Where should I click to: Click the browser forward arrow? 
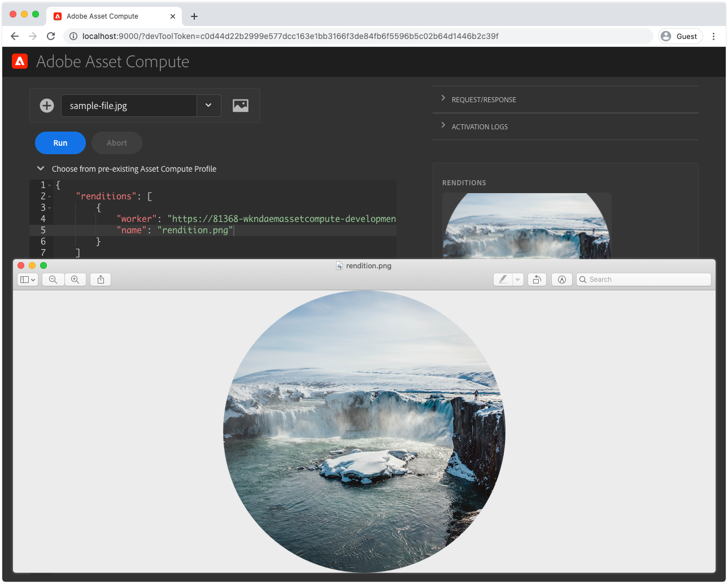[33, 36]
